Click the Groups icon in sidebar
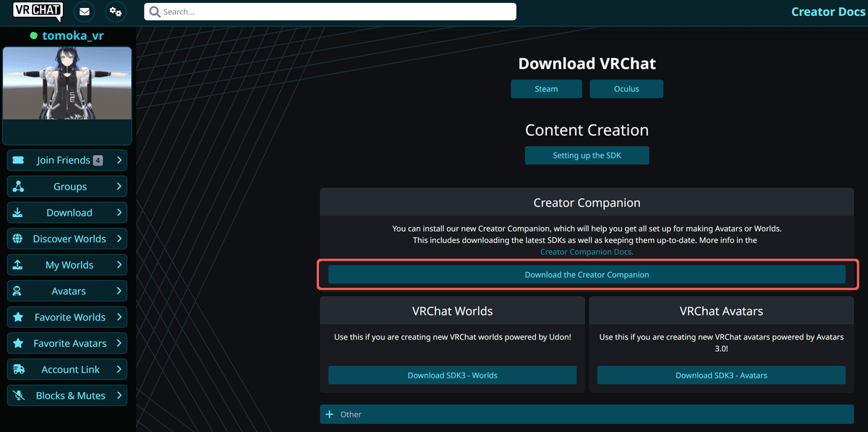Image resolution: width=868 pixels, height=432 pixels. pos(18,186)
